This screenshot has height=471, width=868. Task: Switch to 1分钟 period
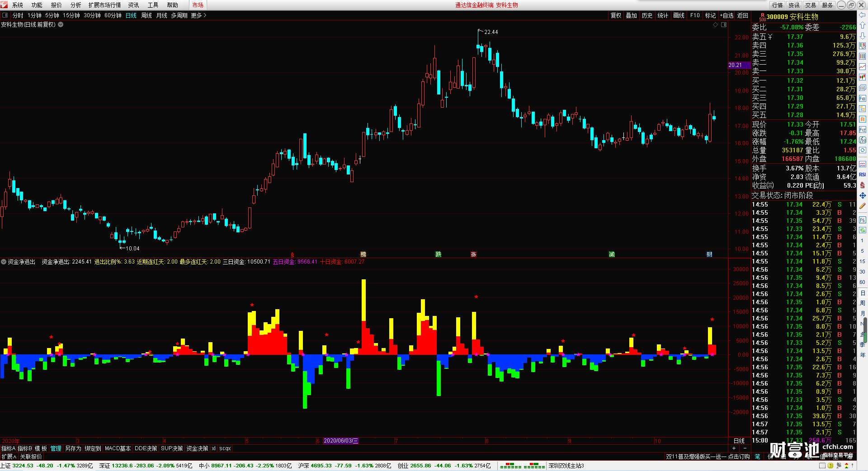coord(34,15)
